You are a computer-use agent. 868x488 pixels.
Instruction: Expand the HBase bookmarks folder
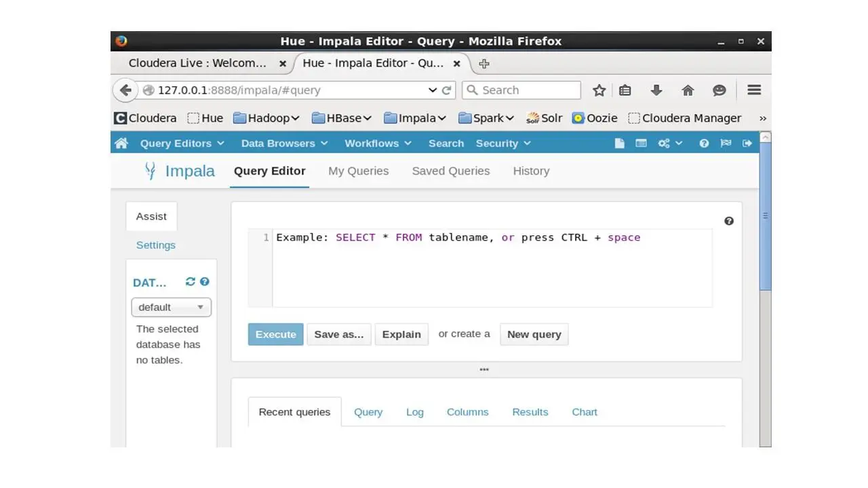pyautogui.click(x=342, y=118)
